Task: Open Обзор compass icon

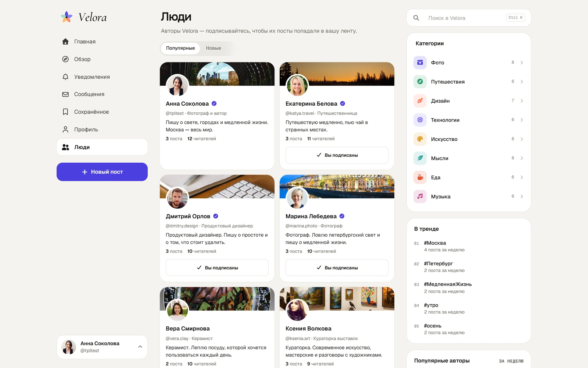Action: [65, 59]
